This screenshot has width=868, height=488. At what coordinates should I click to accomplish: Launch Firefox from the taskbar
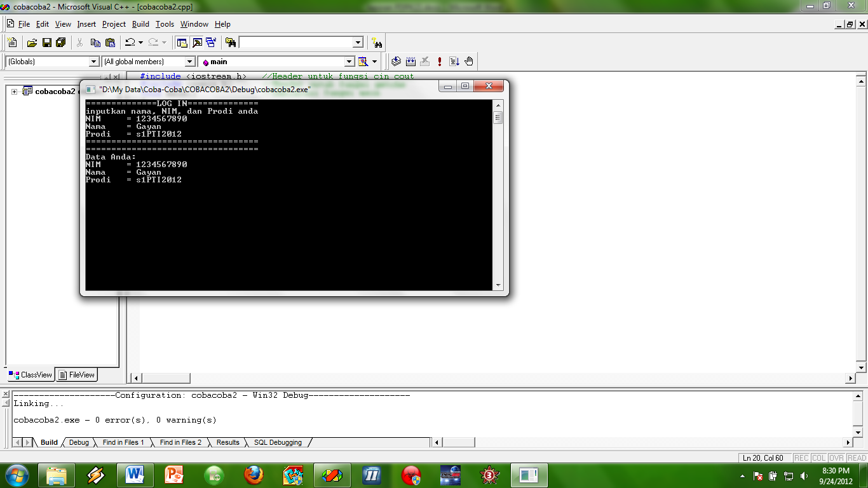(253, 475)
